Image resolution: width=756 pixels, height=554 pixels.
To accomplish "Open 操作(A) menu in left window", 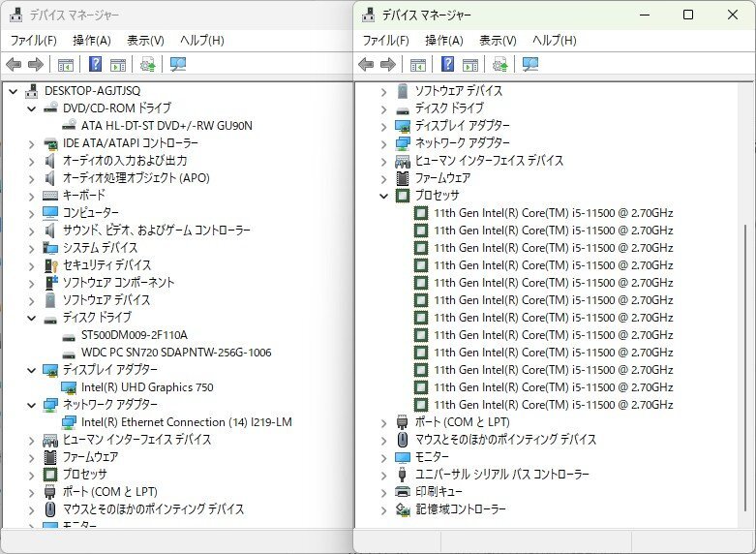I will click(x=92, y=40).
